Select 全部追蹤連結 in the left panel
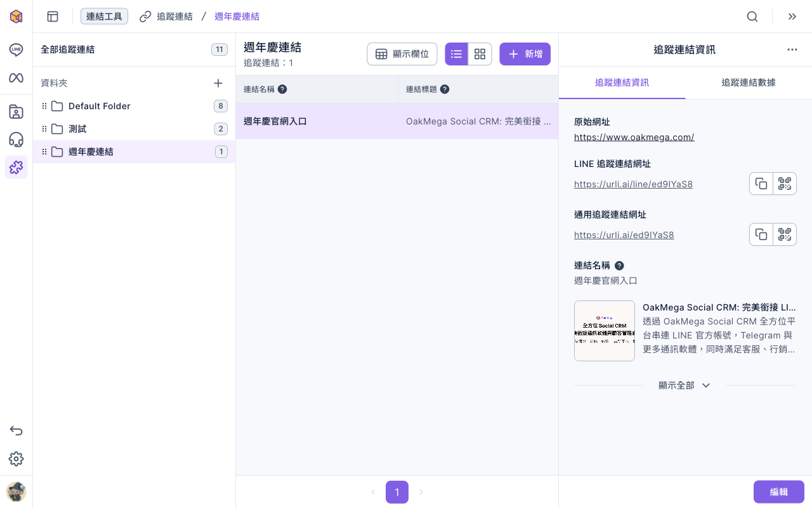The height and width of the screenshot is (508, 812). click(x=134, y=50)
